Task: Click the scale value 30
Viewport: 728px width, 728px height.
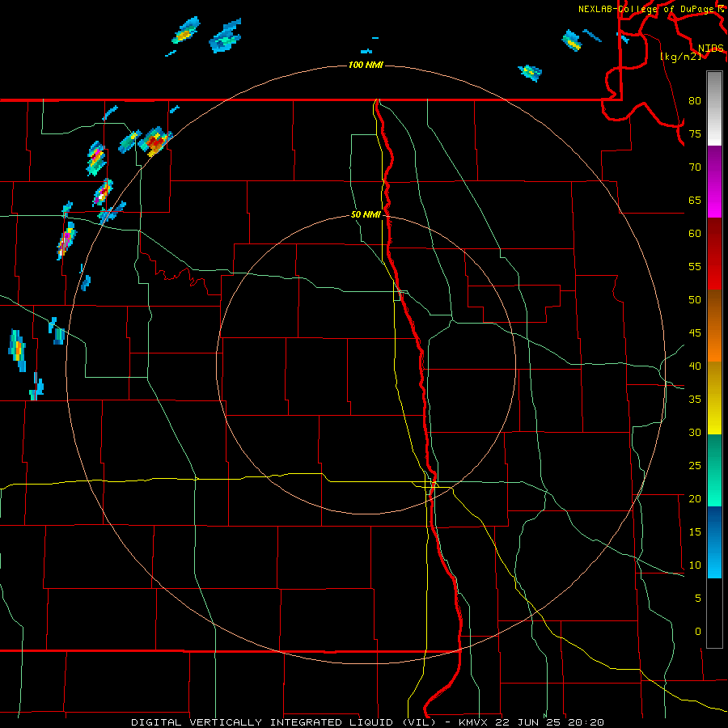Action: pos(695,432)
